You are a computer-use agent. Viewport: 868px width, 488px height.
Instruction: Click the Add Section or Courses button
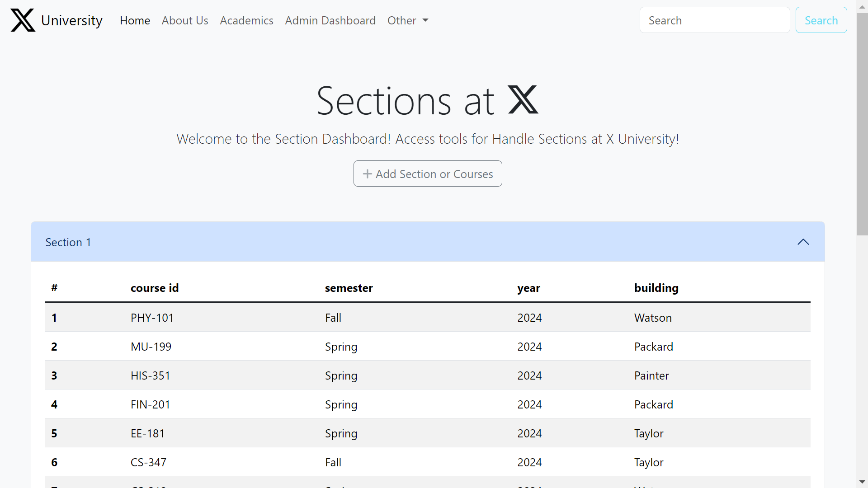pos(428,174)
